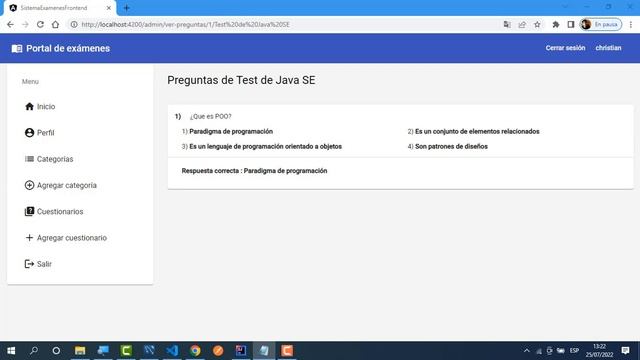Open Visual Studio Code from the taskbar
The width and height of the screenshot is (640, 360).
tap(172, 351)
